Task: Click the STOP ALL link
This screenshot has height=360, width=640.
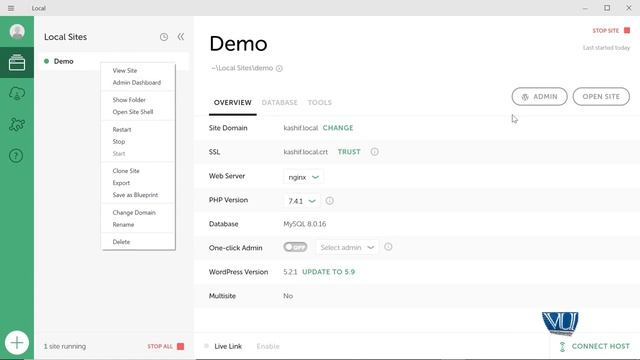Action: (160, 346)
